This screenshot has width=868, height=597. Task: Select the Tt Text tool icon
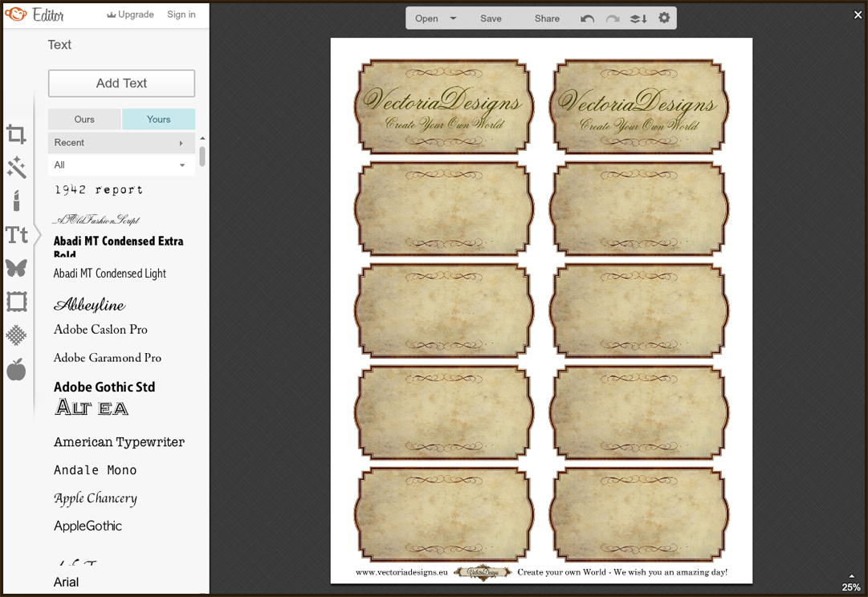coord(17,235)
